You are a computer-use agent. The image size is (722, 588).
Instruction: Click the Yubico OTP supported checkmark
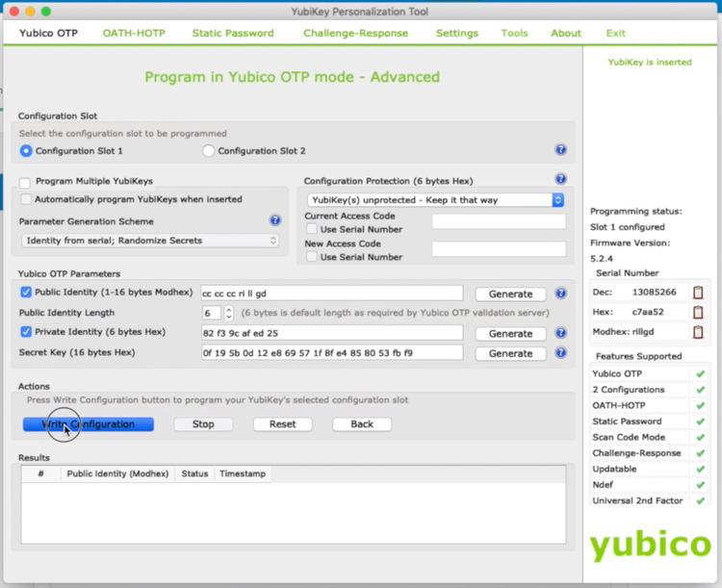701,374
